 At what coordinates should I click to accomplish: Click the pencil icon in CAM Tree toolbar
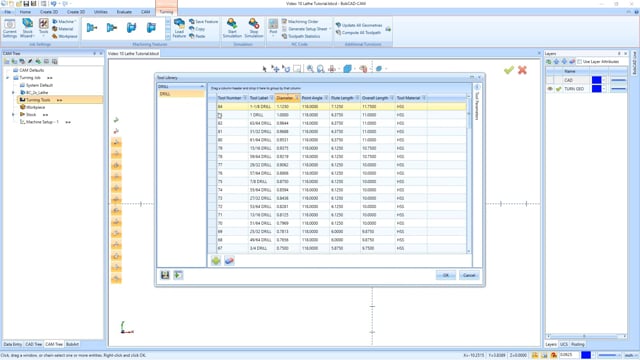30,61
